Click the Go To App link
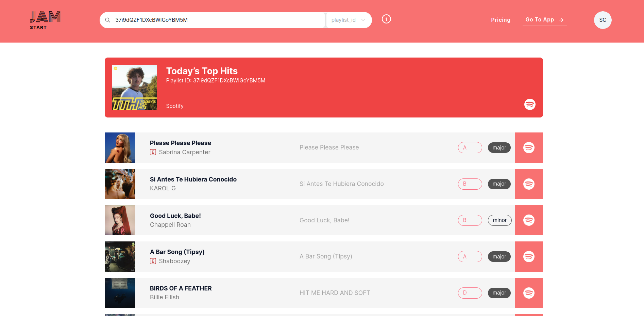644x316 pixels. pyautogui.click(x=544, y=20)
